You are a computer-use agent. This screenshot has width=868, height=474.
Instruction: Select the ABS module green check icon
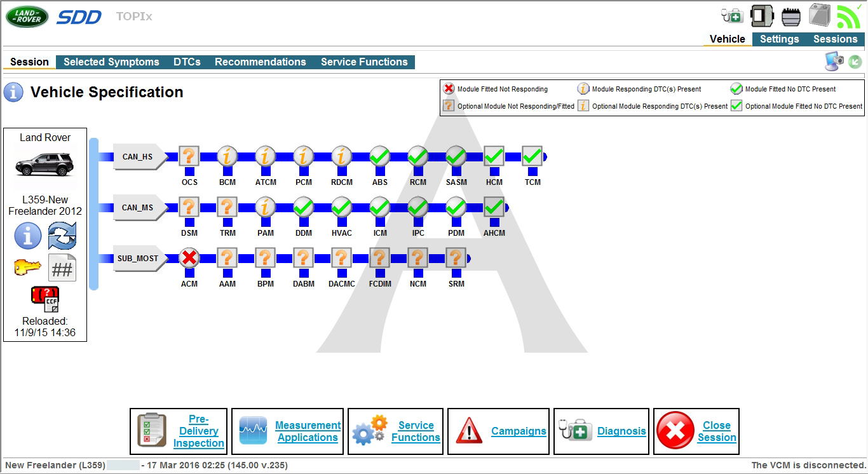point(380,156)
